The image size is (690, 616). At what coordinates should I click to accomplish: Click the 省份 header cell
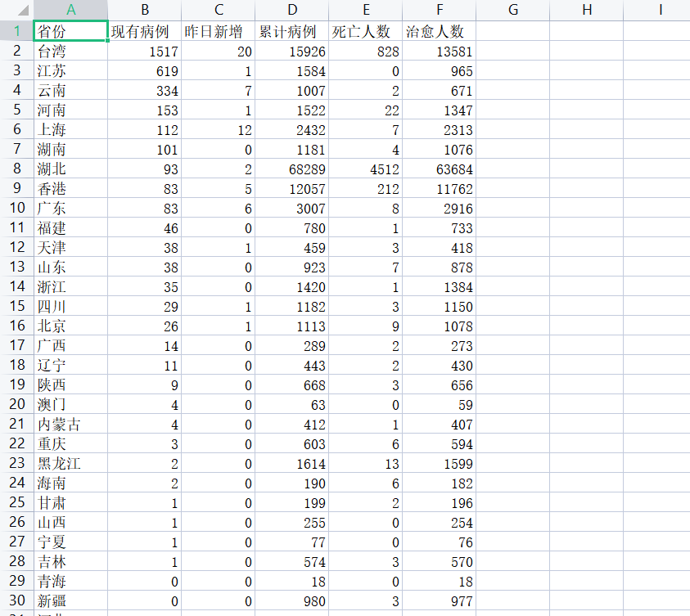(x=71, y=31)
